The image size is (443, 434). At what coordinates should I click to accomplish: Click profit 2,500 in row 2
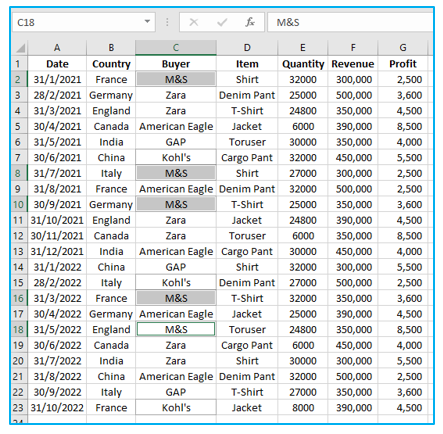coord(403,79)
